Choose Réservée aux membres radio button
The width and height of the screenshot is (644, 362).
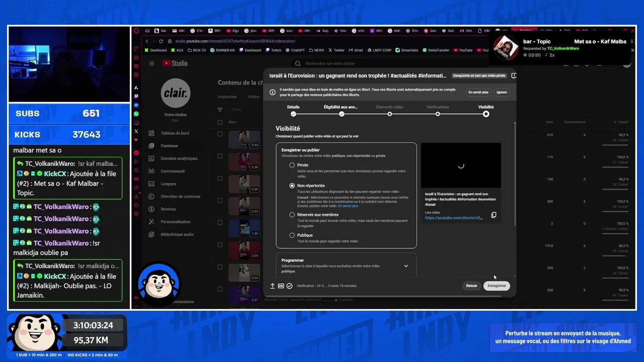[x=292, y=215]
